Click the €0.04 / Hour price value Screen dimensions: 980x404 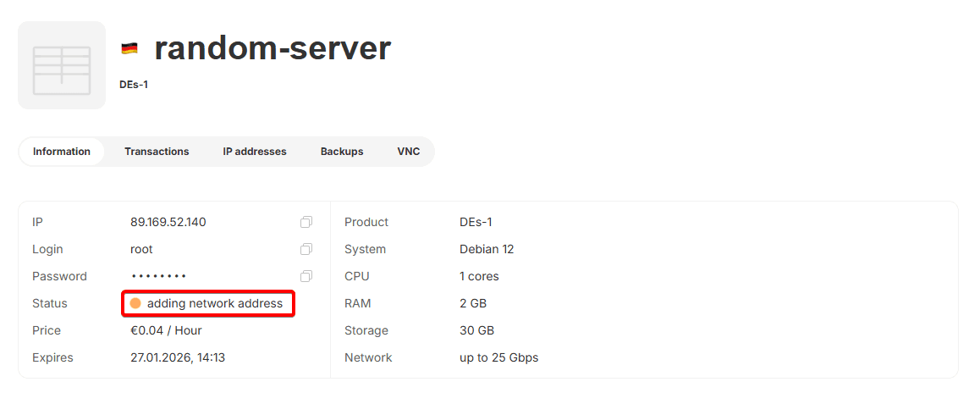[166, 330]
